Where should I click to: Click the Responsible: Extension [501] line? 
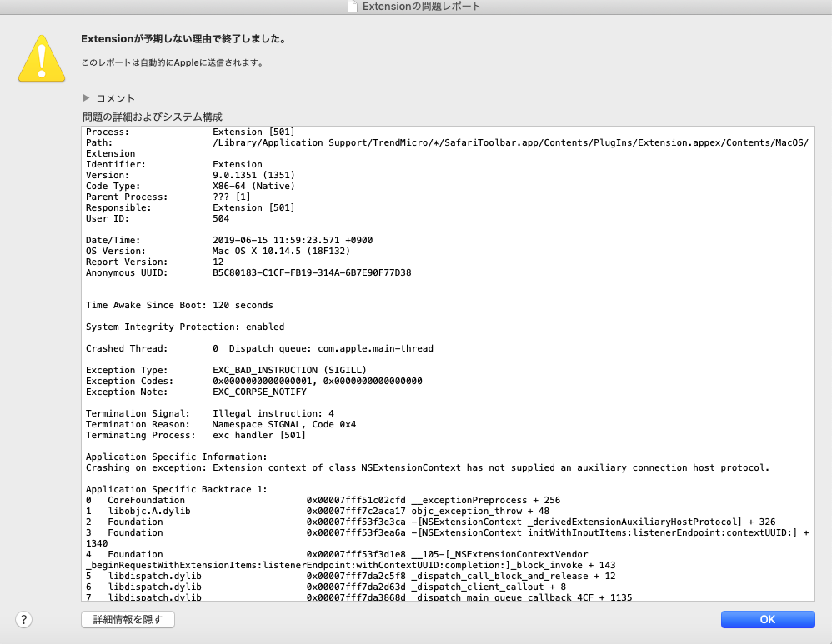(x=190, y=208)
